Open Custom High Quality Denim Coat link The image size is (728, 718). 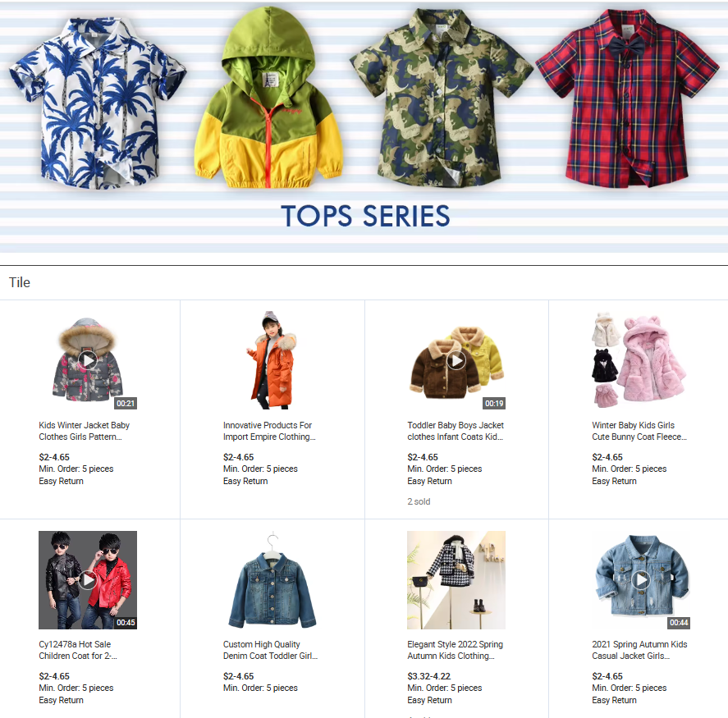[x=270, y=650]
